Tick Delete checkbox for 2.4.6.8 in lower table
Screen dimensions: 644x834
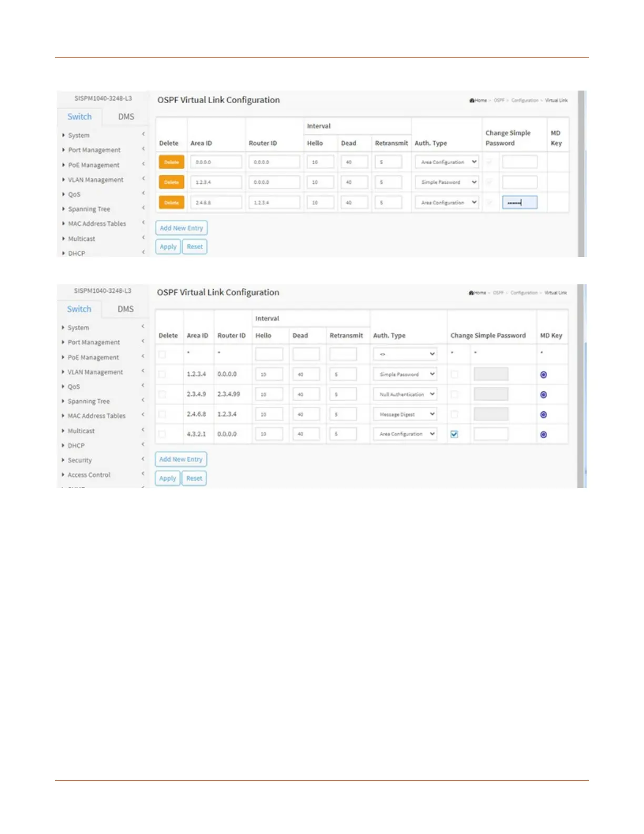[162, 414]
